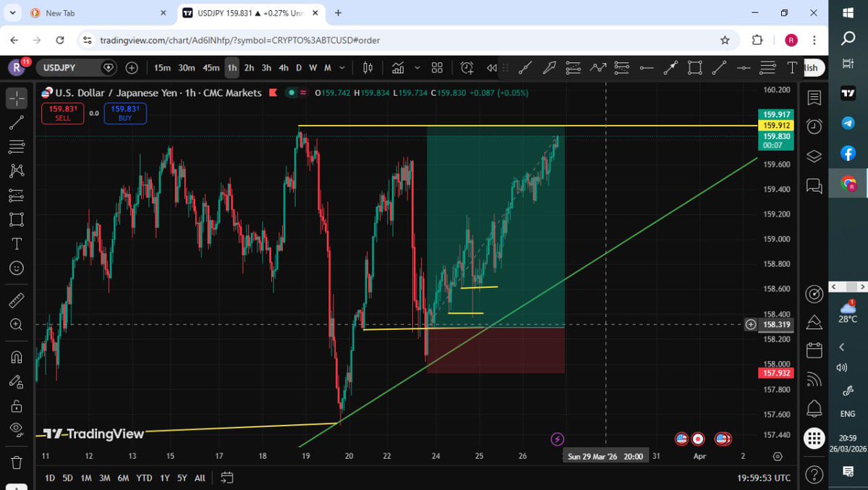Viewport: 868px width, 490px height.
Task: Click the compare or add symbol plus
Action: 132,67
